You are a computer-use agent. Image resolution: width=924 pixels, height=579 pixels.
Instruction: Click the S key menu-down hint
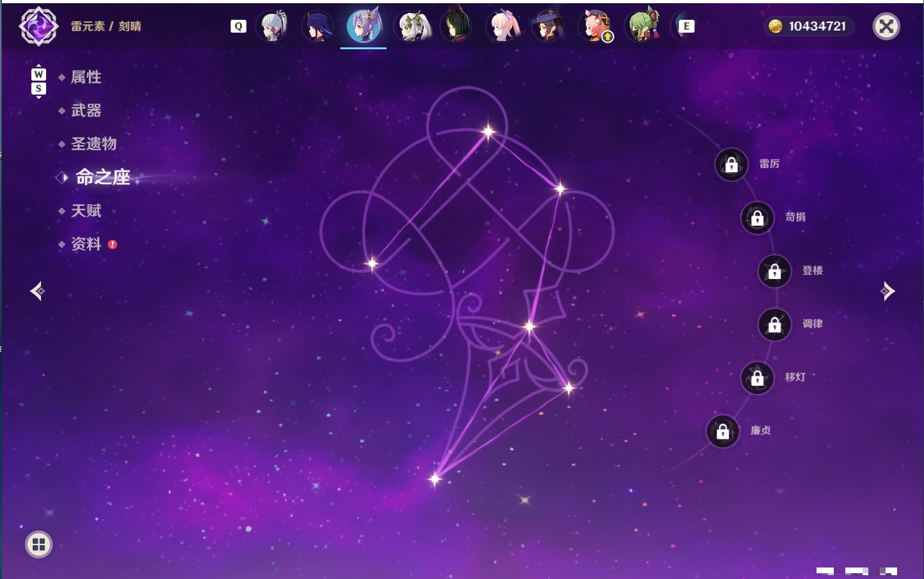point(38,88)
